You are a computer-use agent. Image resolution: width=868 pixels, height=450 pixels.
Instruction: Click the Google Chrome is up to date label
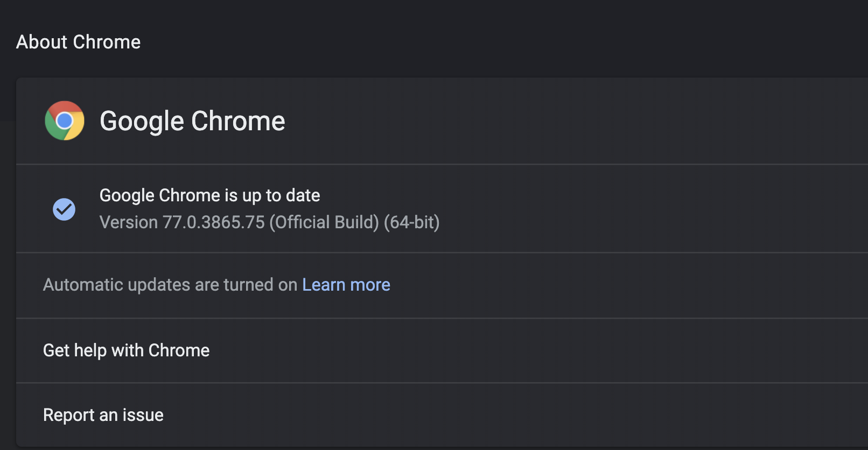coord(209,195)
